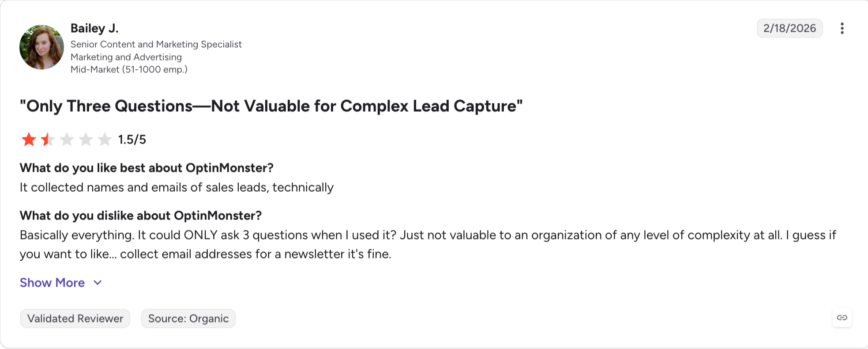Click the third empty rating star
Screen dimensions: 868x349
click(x=67, y=140)
